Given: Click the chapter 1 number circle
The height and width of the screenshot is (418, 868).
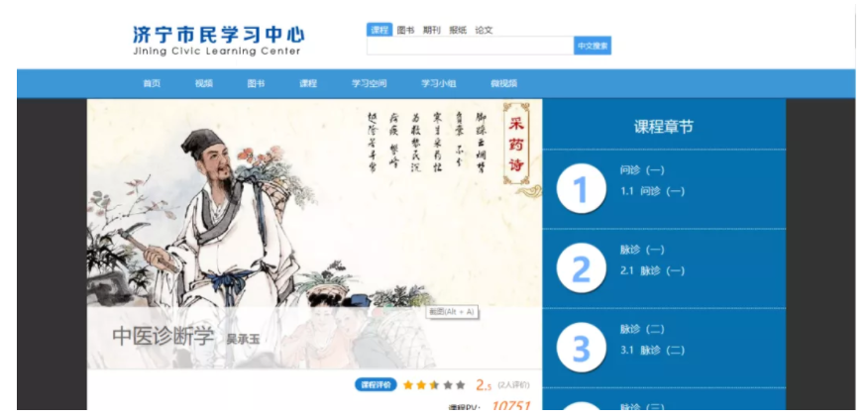Looking at the screenshot, I should click(581, 189).
